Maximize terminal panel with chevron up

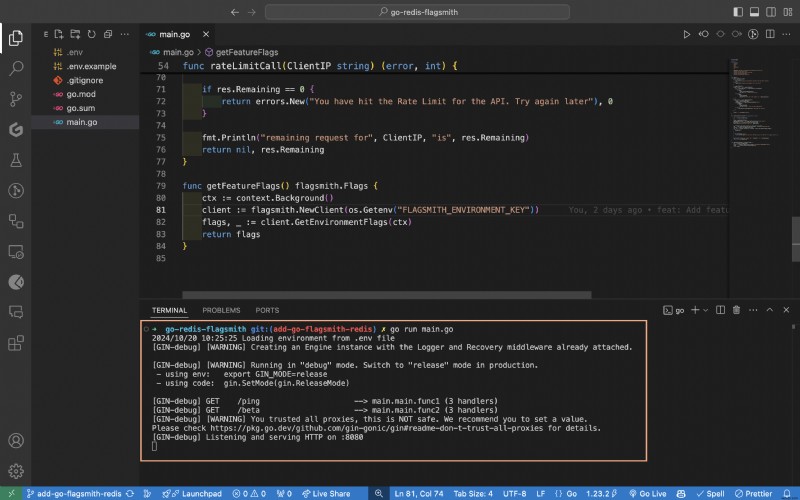(769, 310)
